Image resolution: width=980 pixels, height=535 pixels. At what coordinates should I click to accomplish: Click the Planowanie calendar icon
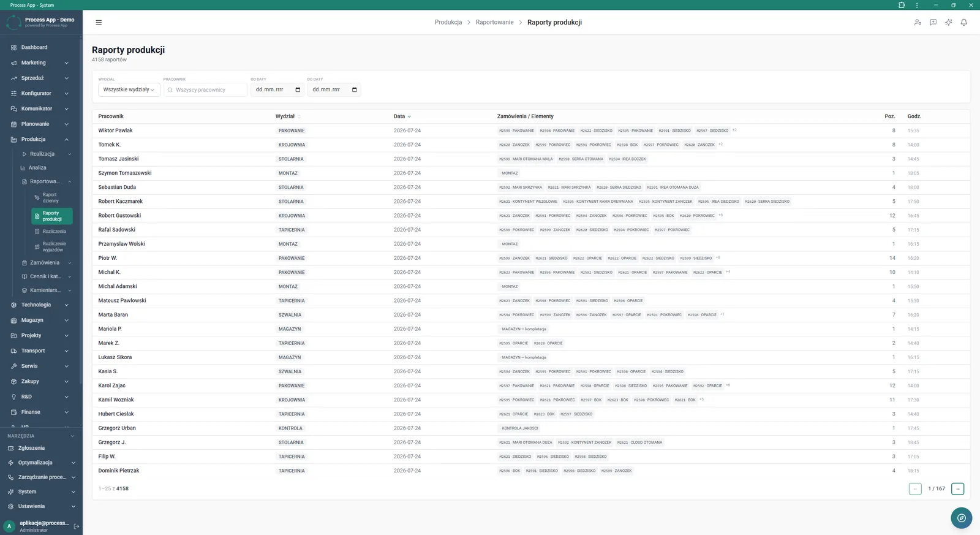(13, 124)
